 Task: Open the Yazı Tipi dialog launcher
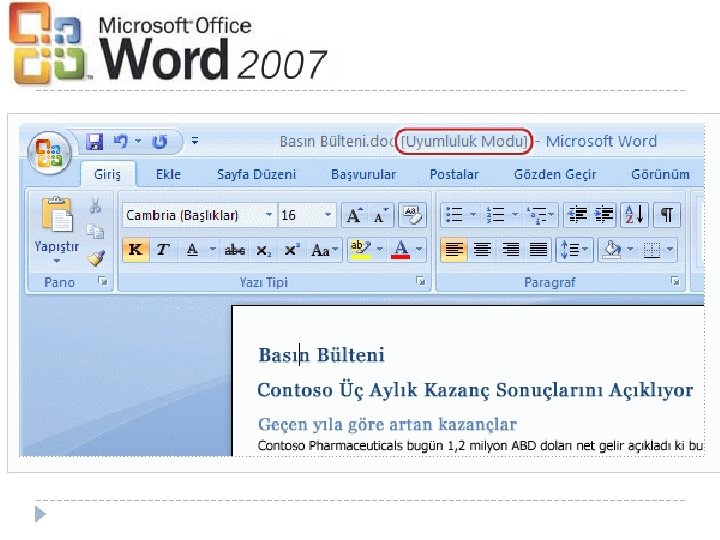420,281
